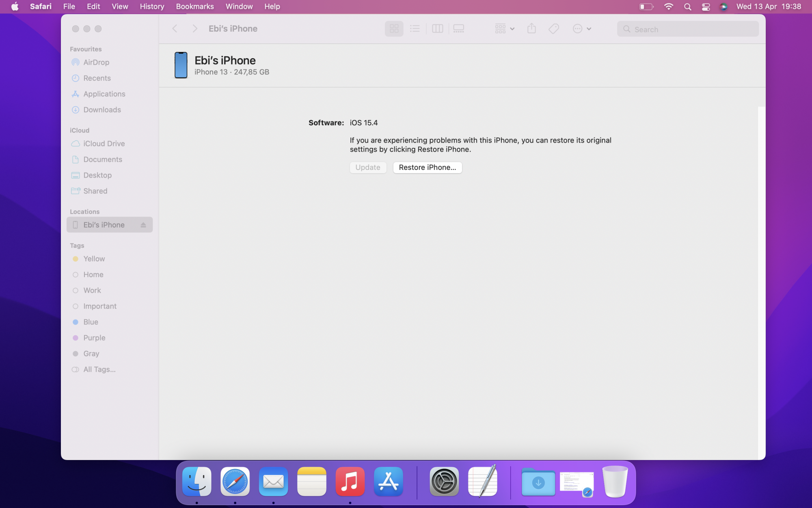The height and width of the screenshot is (508, 812).
Task: Filter by the Blue tag
Action: coord(109,322)
